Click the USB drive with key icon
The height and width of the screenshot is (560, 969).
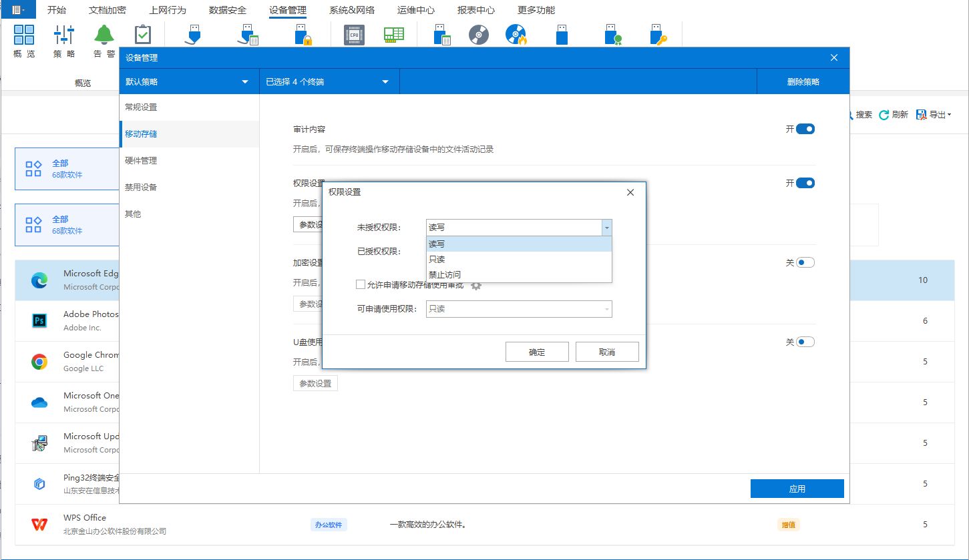658,35
